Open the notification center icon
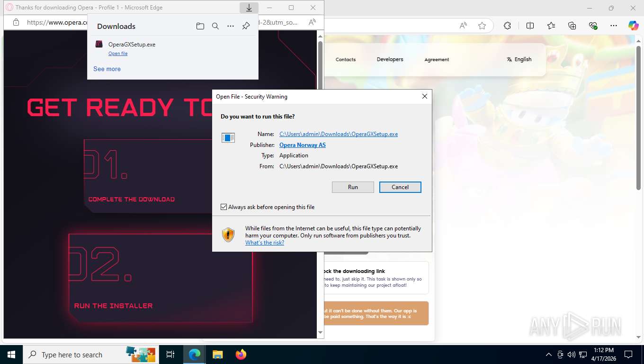Viewport: 644px width, 364px height. (x=628, y=355)
